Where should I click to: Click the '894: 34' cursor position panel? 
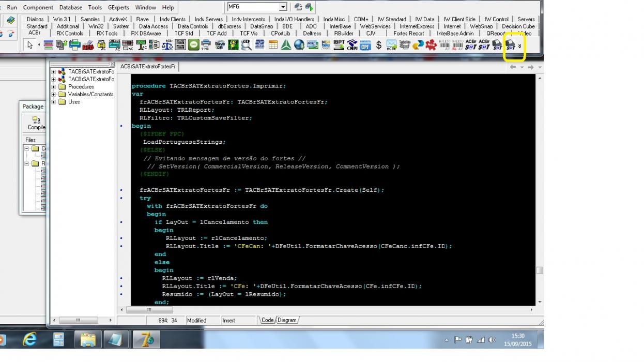click(165, 321)
